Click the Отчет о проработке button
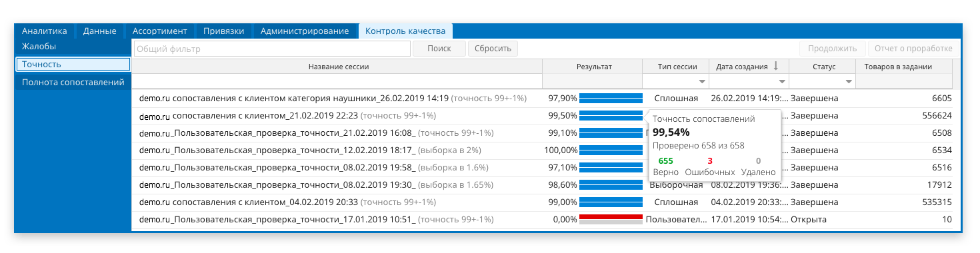This screenshot has height=253, width=980. 913,49
